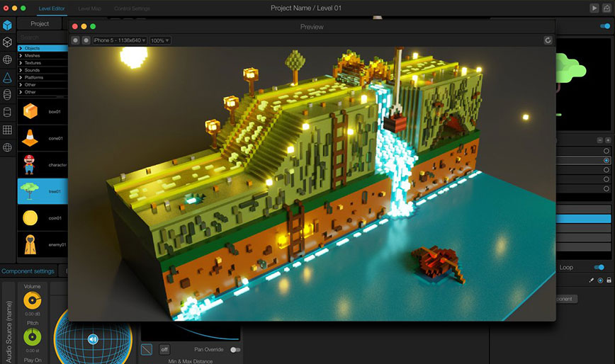Viewport: 615px width, 364px height.
Task: Click the selected second radio button
Action: (606, 160)
